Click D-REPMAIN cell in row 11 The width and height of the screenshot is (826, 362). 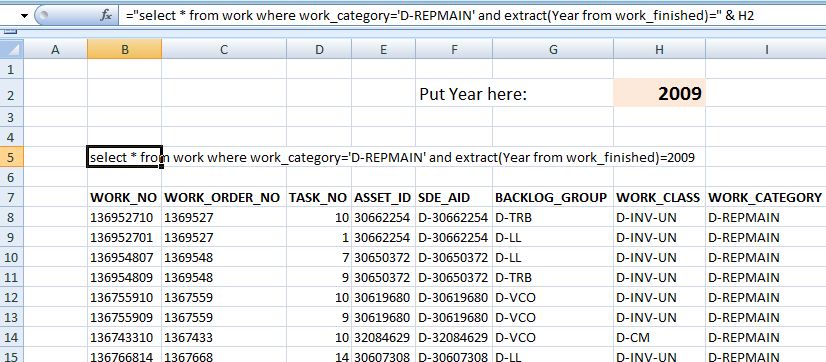coord(766,277)
